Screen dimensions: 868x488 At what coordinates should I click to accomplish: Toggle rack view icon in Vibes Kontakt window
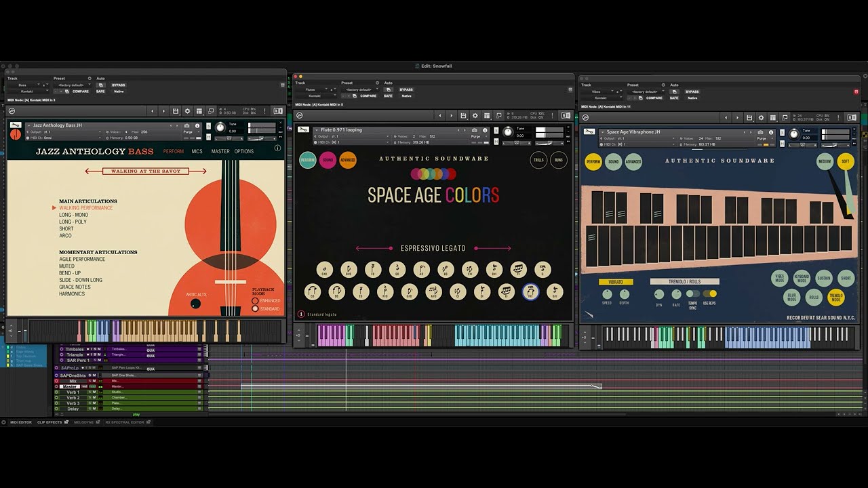[772, 118]
